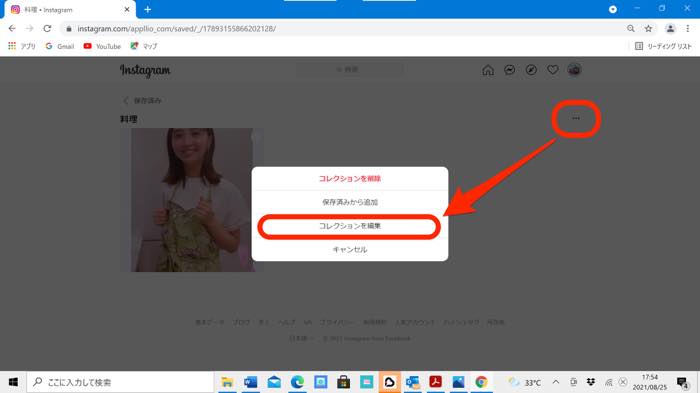Open a new browser tab
Image resolution: width=700 pixels, height=393 pixels.
(147, 9)
